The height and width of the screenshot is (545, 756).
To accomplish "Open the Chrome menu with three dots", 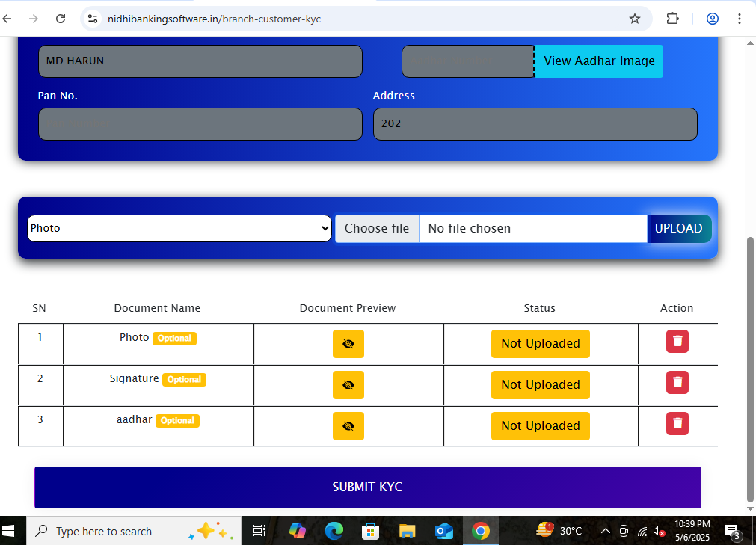I will tap(740, 19).
